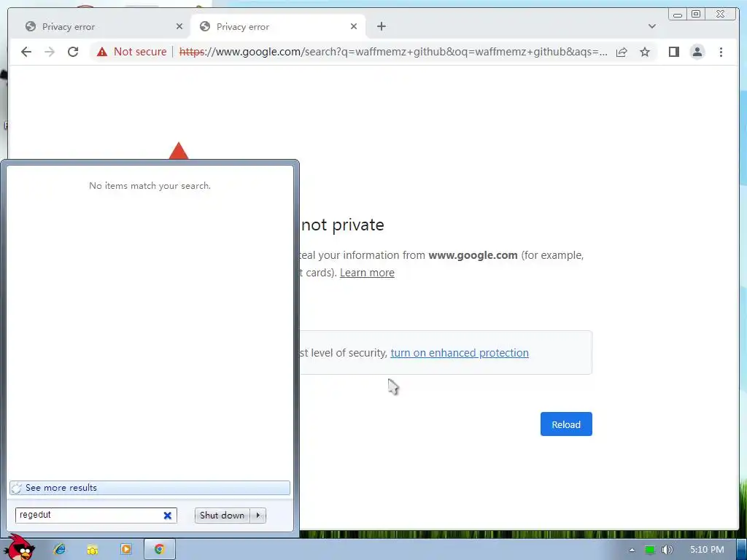Open the media player taskbar icon
The height and width of the screenshot is (560, 747).
125,549
